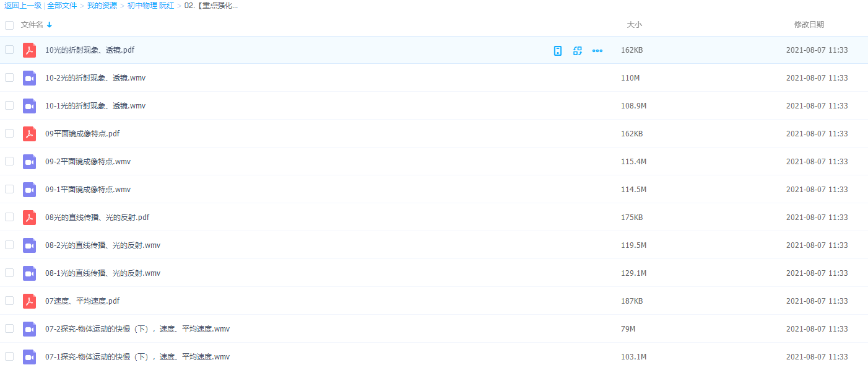
Task: Click the PDF icon of 08光的直线传播、光的反射.pdf
Action: (x=29, y=218)
